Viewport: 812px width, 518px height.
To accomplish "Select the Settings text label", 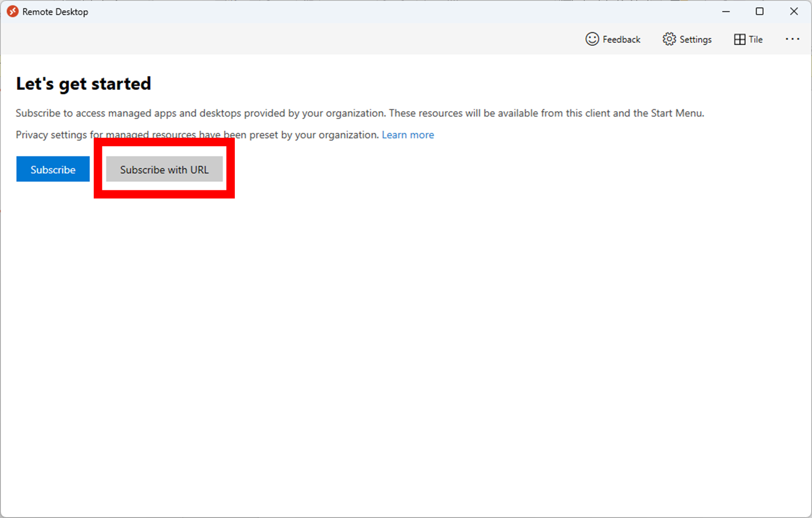I will [695, 40].
